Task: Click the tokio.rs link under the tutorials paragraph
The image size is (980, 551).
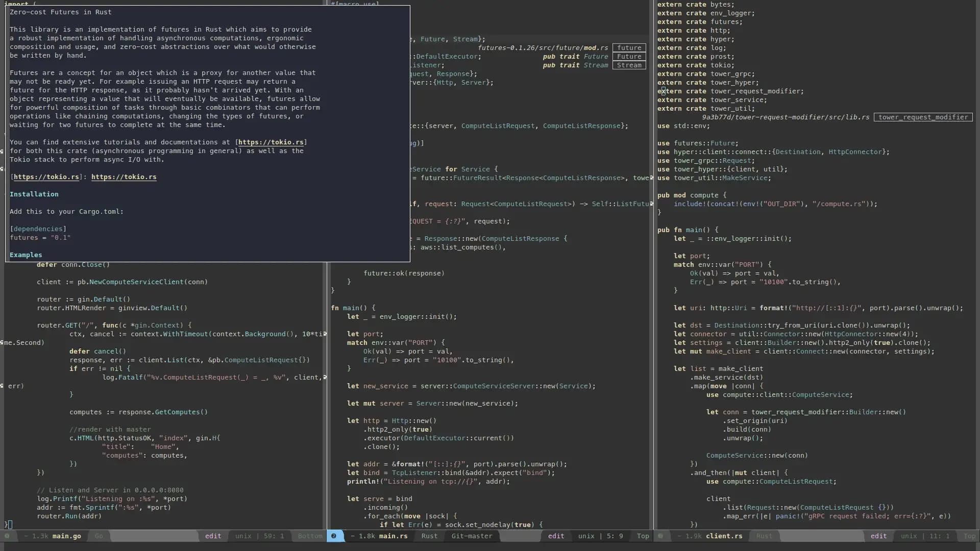Action: pyautogui.click(x=124, y=177)
